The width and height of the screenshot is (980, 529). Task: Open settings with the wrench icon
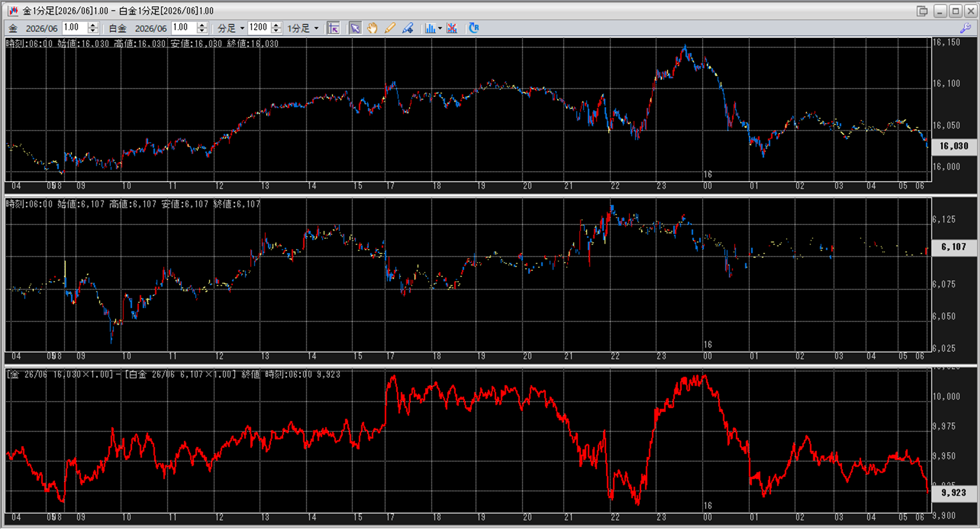tap(965, 28)
